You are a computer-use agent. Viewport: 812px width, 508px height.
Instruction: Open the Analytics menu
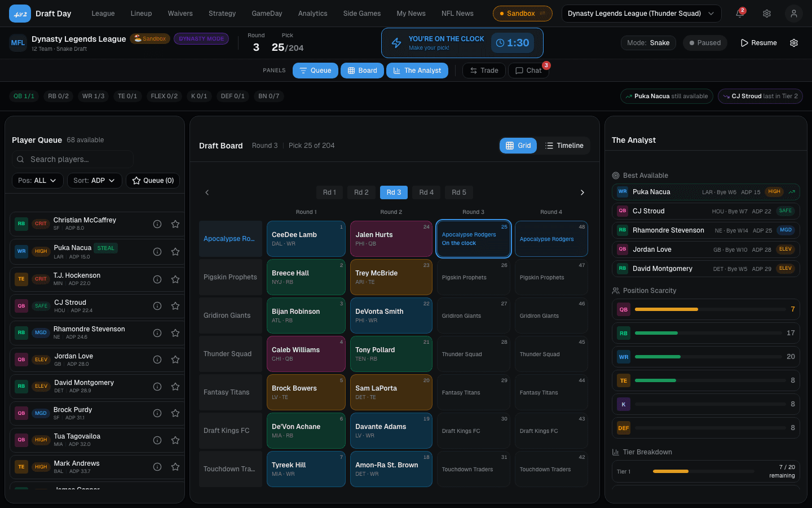point(313,14)
